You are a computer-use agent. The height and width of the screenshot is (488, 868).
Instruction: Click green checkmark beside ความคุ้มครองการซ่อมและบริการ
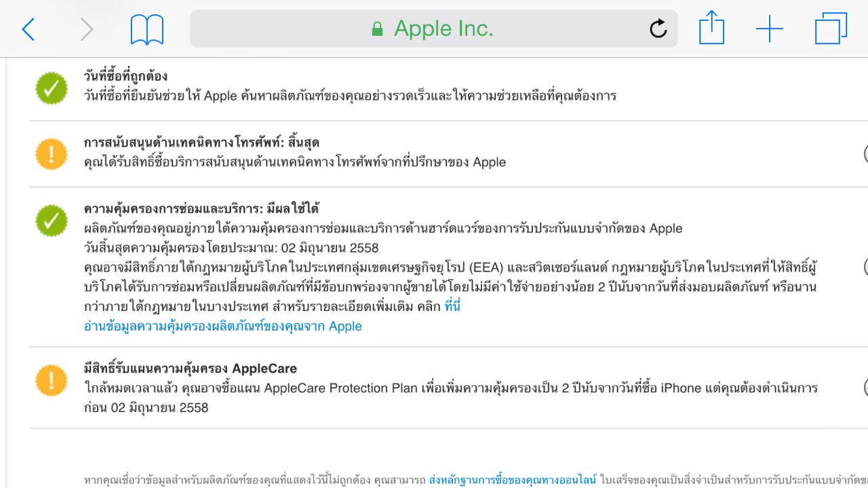pyautogui.click(x=52, y=220)
